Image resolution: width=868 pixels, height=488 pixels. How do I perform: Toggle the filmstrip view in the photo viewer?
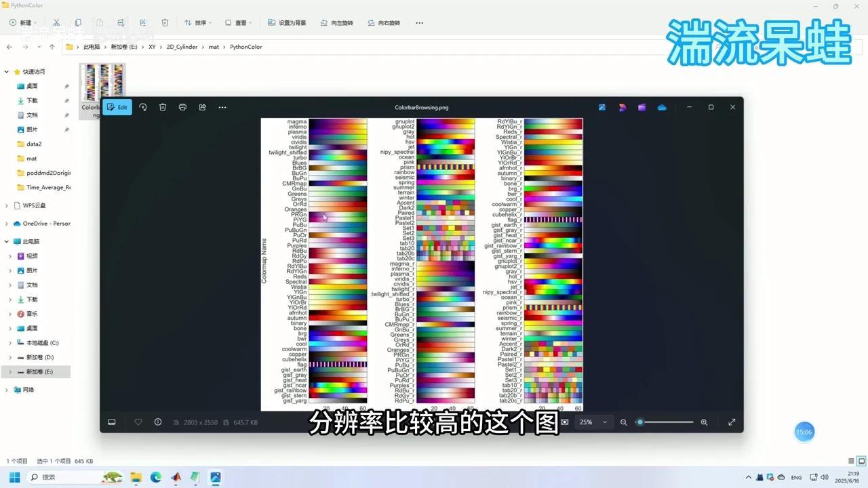tap(111, 422)
